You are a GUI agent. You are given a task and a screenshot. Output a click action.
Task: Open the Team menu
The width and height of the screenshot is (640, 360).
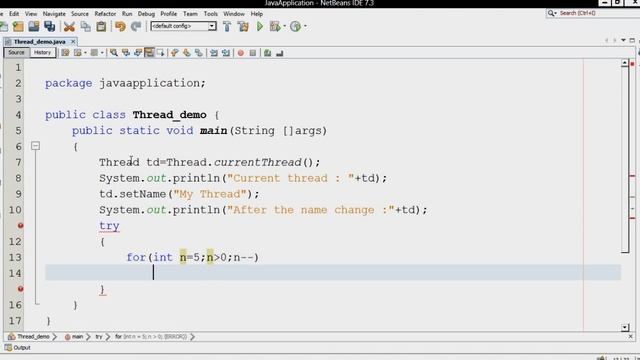(190, 14)
